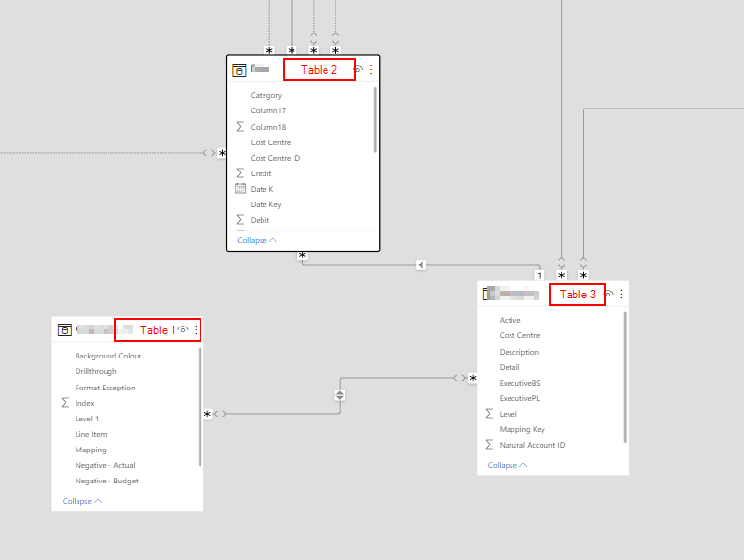Click the Table 2 table icon in the header
This screenshot has height=560, width=744.
pos(239,70)
